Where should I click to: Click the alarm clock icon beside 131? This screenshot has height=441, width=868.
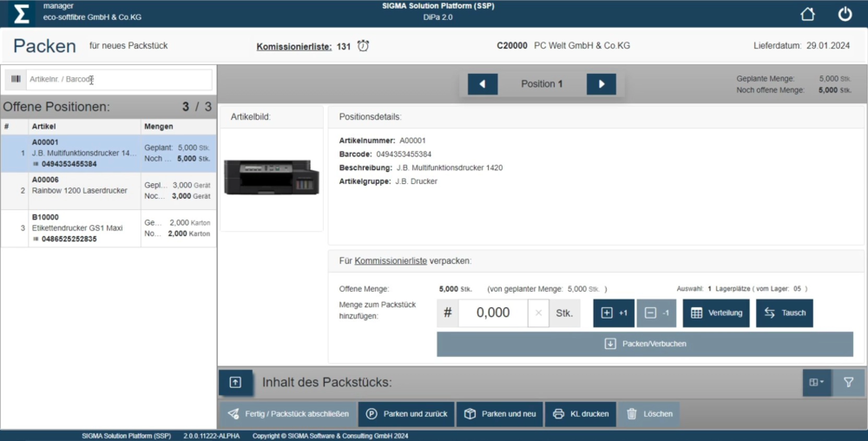click(x=363, y=46)
